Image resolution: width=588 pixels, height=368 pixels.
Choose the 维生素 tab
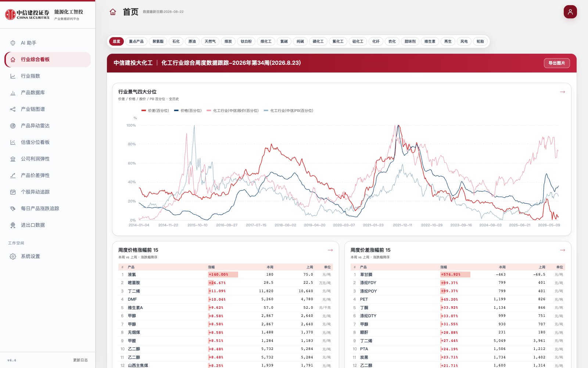[x=430, y=42]
